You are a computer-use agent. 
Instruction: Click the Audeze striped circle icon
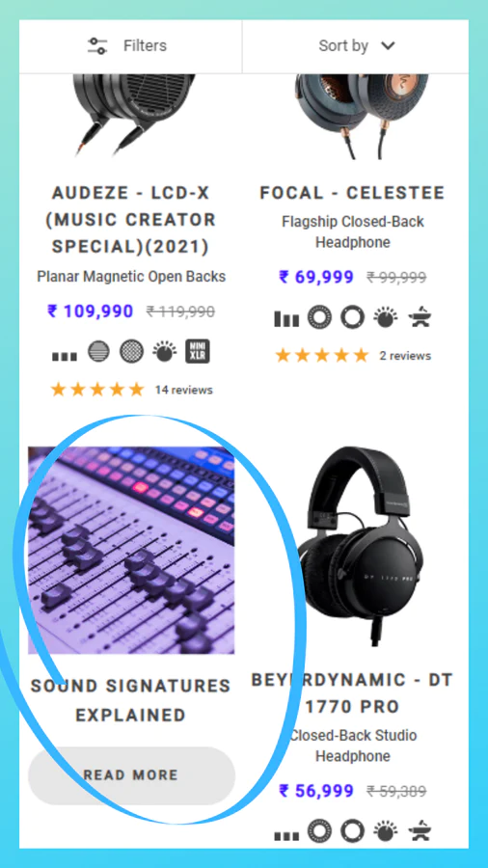coord(98,351)
